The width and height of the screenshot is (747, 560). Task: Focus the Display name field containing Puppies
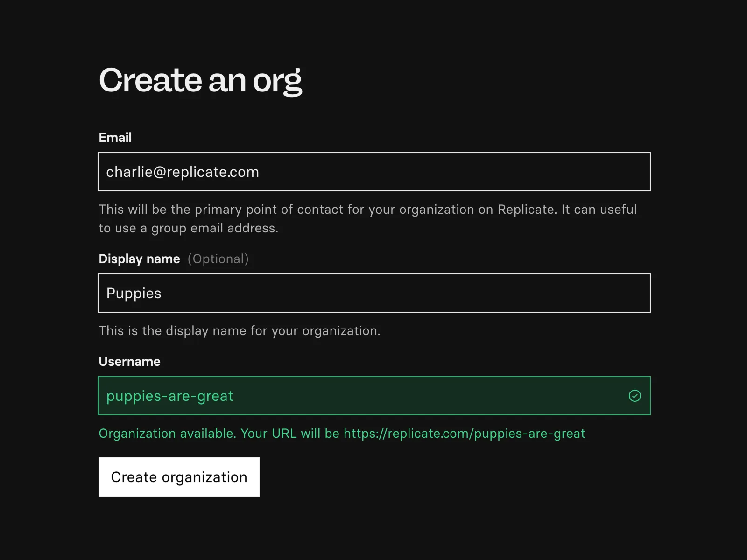click(374, 293)
